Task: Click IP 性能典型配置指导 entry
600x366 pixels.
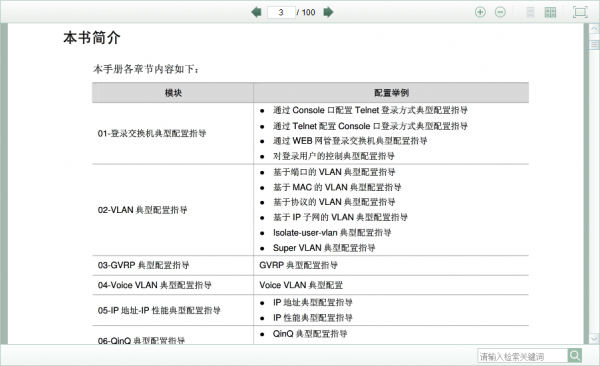Action: point(312,318)
